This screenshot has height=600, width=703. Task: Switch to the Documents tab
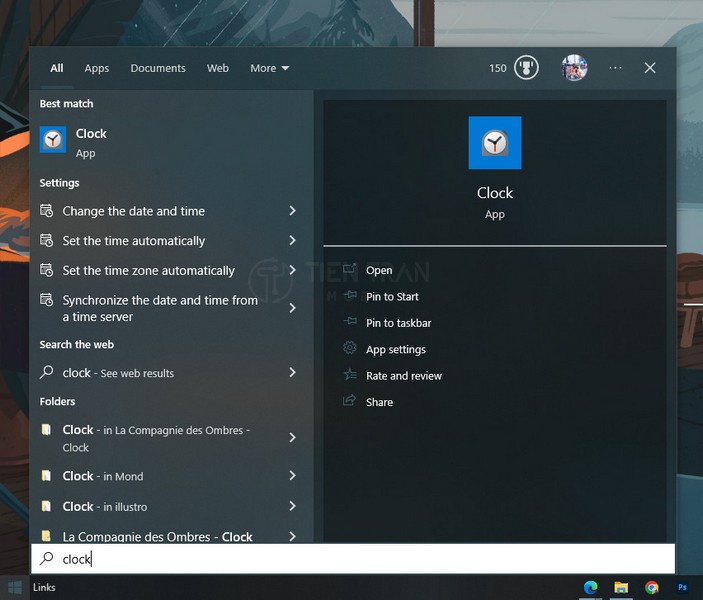(158, 68)
